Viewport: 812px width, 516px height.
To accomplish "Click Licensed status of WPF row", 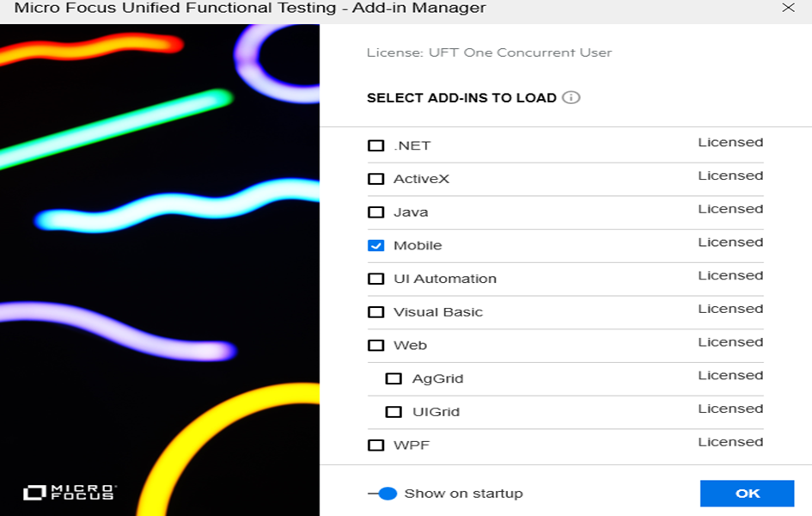I will [730, 442].
